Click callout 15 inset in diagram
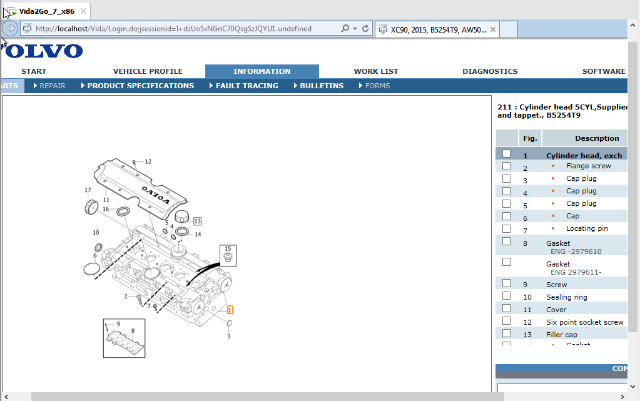 228,256
